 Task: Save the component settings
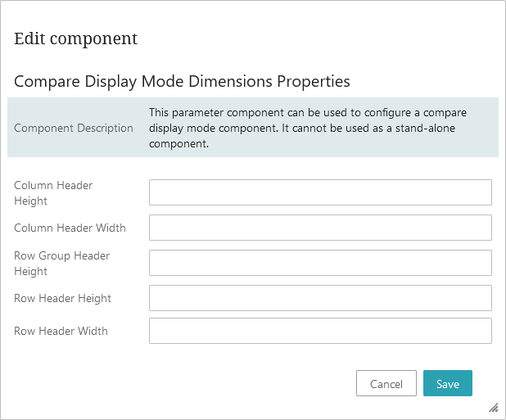click(448, 383)
